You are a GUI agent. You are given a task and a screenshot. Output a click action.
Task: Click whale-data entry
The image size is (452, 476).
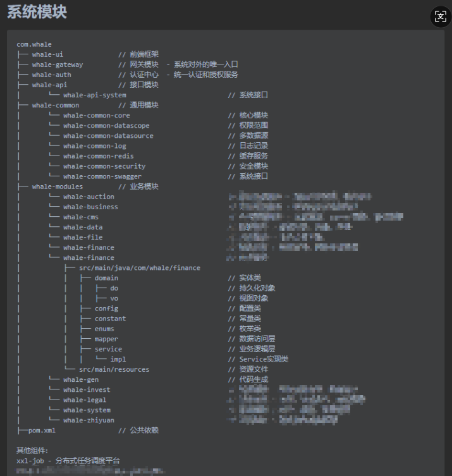click(83, 227)
